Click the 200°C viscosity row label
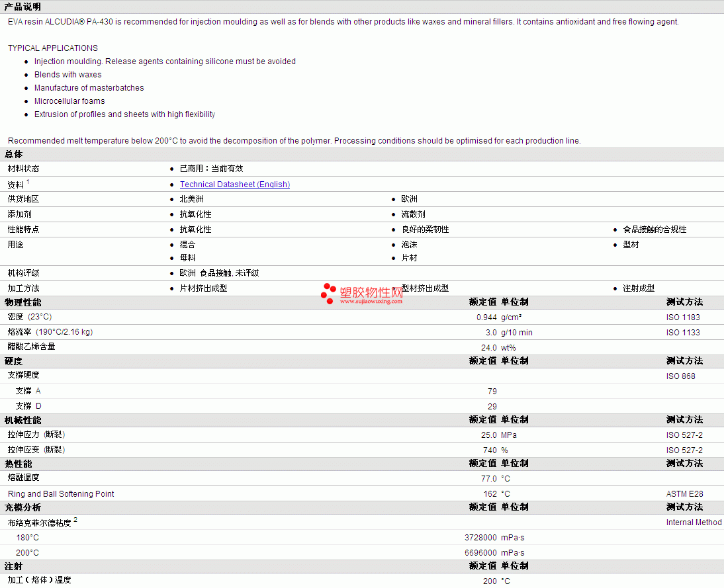 (28, 553)
